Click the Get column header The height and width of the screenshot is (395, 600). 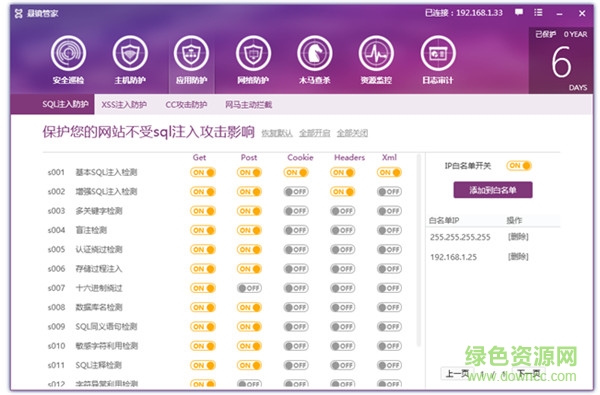pyautogui.click(x=199, y=157)
